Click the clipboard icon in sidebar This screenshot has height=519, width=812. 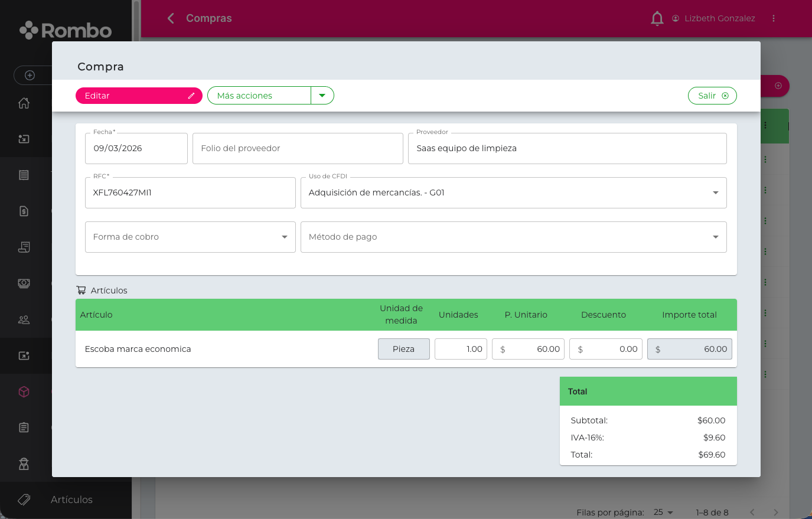[x=24, y=427]
